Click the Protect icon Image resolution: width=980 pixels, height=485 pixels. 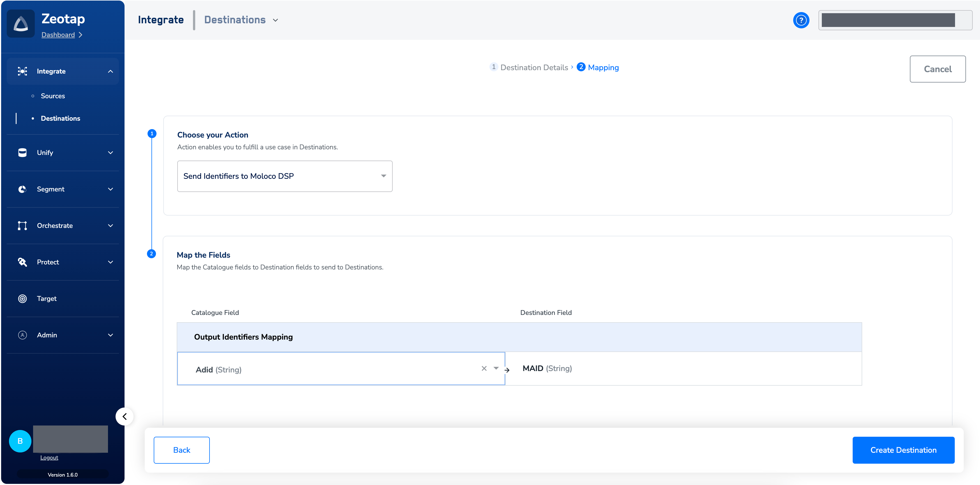[22, 262]
